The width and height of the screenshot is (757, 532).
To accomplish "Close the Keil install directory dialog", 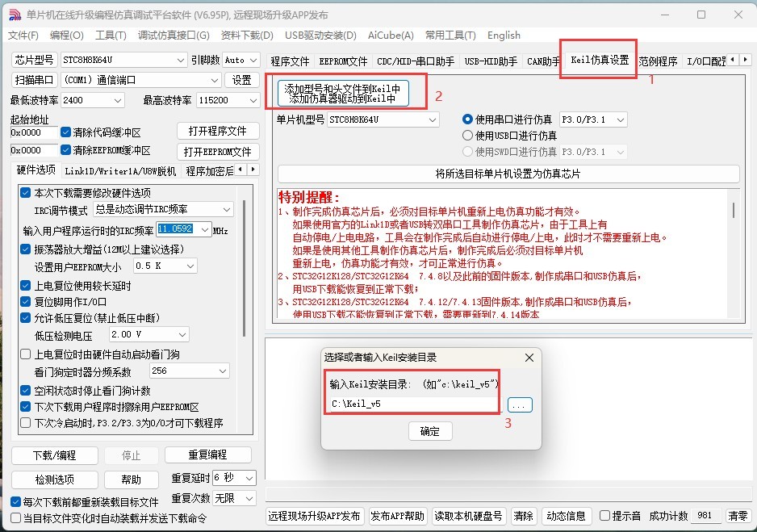I will coord(529,358).
